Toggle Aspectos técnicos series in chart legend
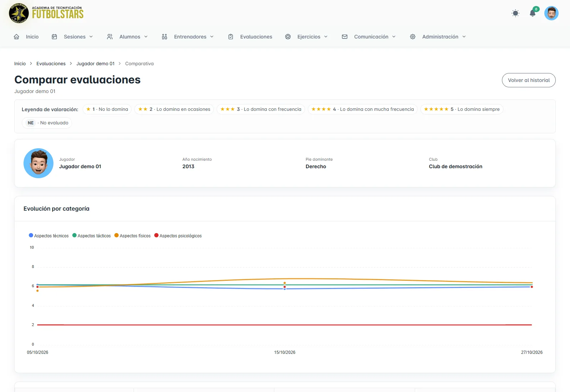Image resolution: width=570 pixels, height=392 pixels. [49, 236]
